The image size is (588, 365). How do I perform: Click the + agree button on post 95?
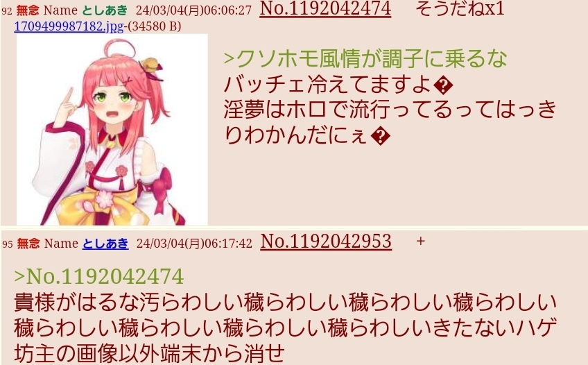point(420,241)
